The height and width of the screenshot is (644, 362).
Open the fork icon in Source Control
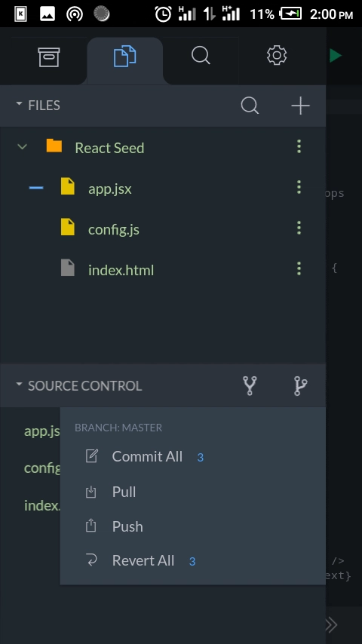(x=250, y=385)
